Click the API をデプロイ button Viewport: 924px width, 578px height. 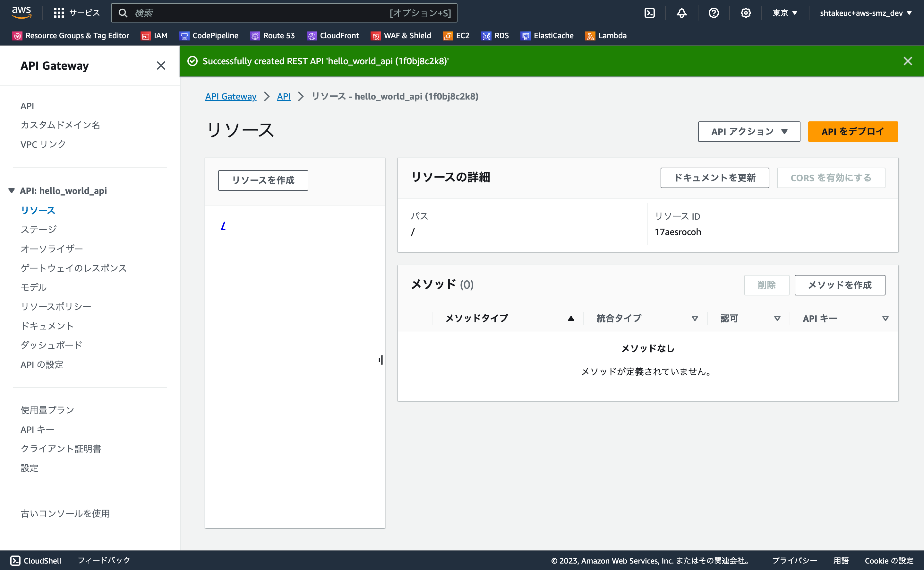coord(852,132)
